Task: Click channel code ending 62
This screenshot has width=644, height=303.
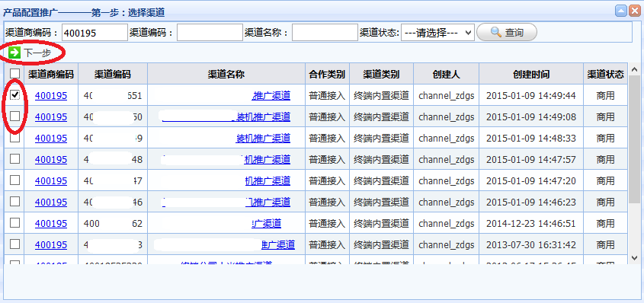Action: pyautogui.click(x=113, y=223)
